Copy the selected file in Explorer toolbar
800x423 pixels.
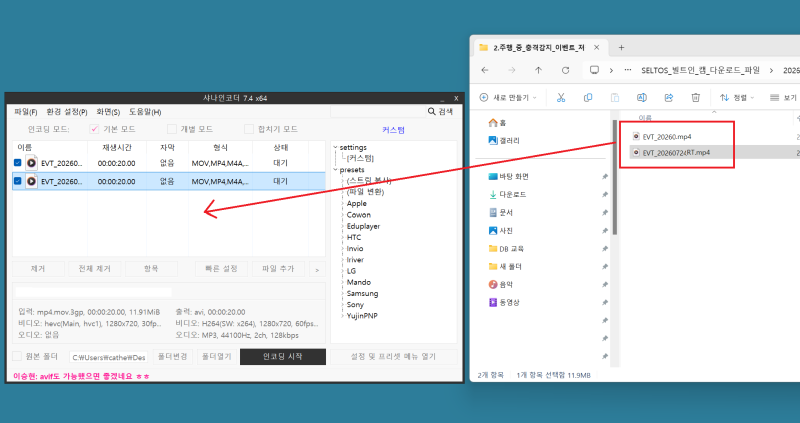(588, 97)
